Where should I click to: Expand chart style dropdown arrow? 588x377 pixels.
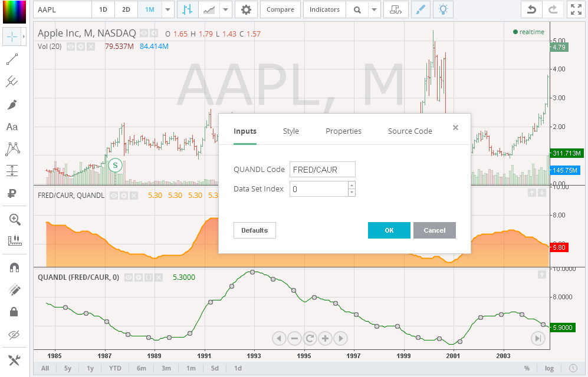point(225,10)
